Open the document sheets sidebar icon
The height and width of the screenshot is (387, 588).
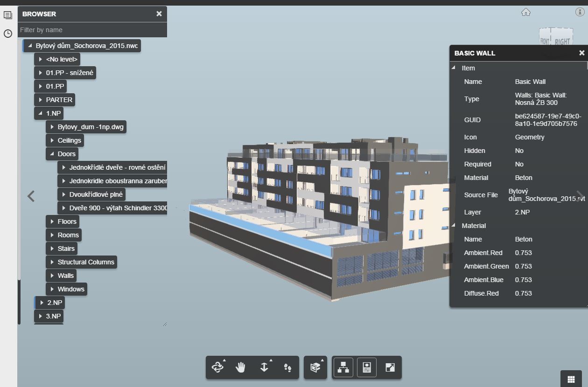(x=7, y=14)
